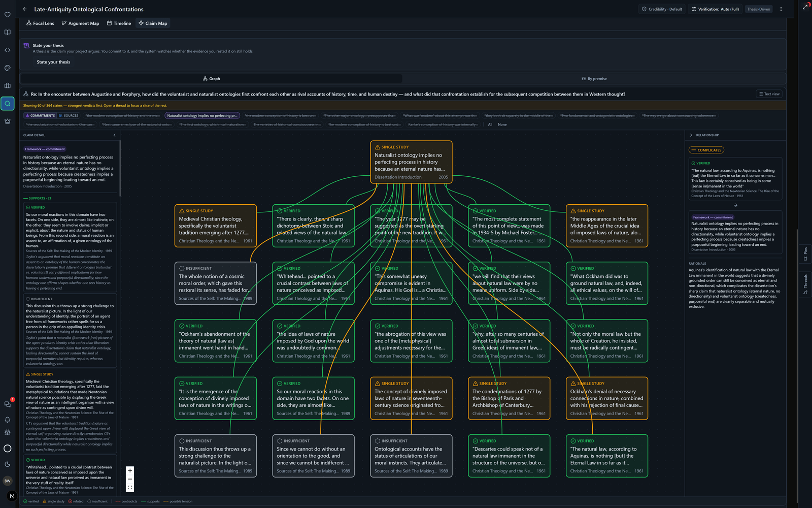
Task: Click the round N logo badge
Action: pos(12,496)
